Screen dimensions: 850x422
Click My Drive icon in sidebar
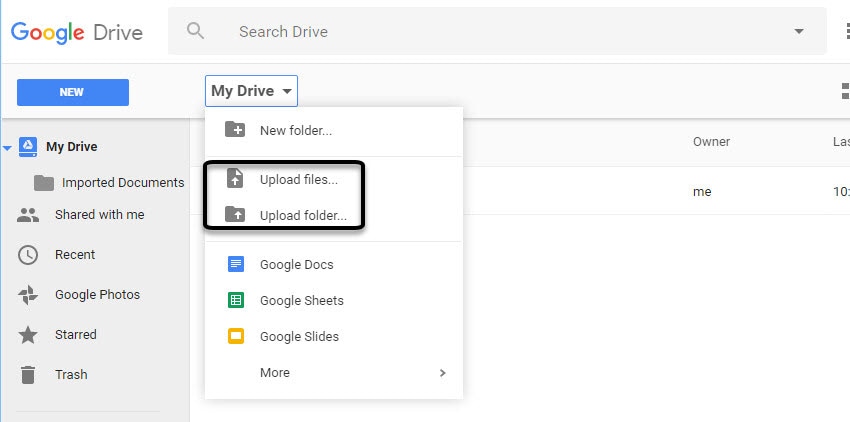tap(28, 146)
